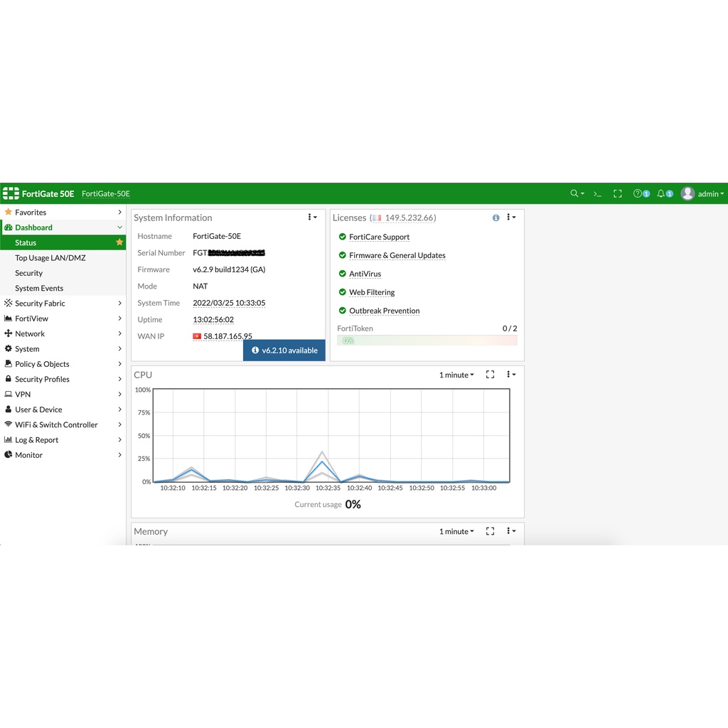
Task: Expand the Favorites chevron
Action: (119, 212)
